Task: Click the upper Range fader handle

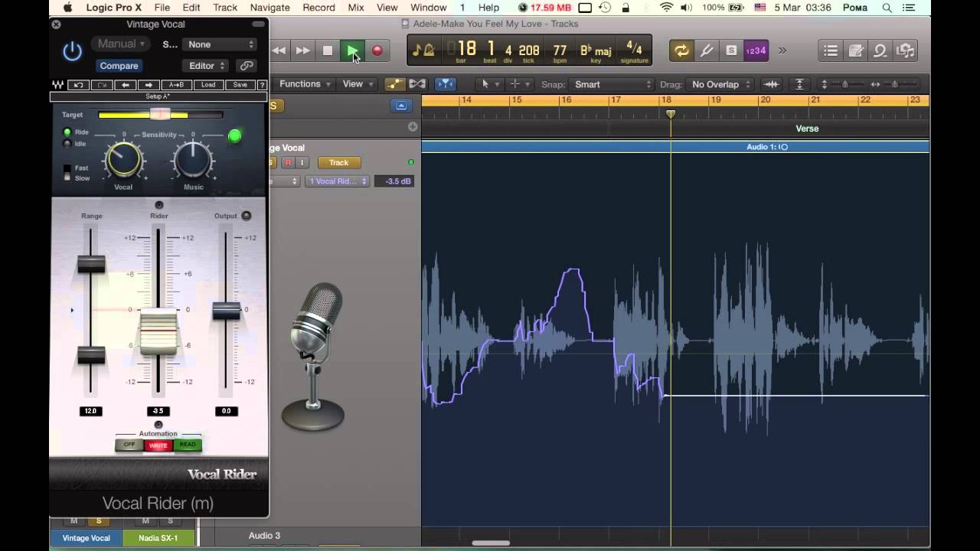Action: [x=91, y=265]
